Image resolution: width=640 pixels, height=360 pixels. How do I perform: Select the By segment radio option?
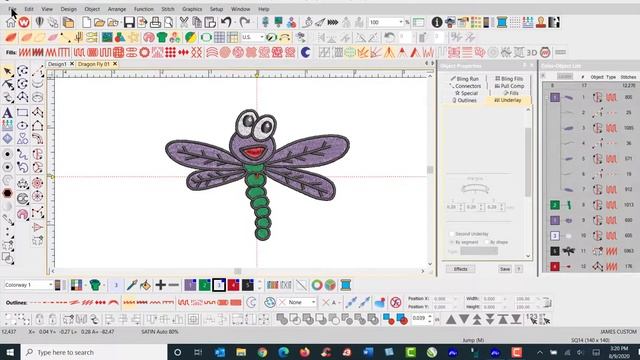point(452,242)
